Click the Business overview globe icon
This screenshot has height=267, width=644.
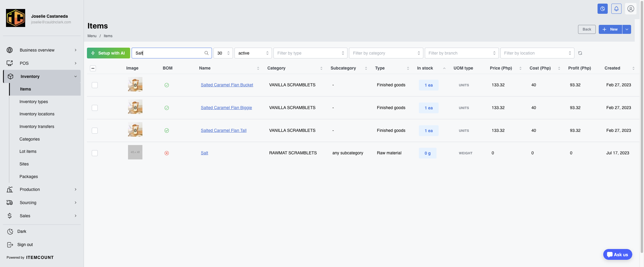point(10,50)
